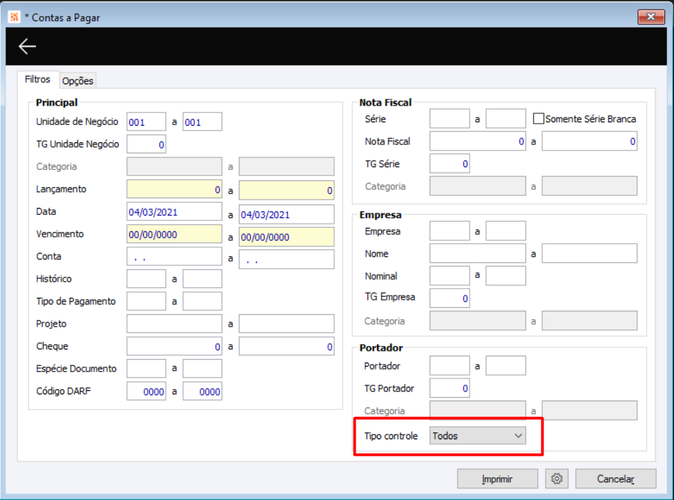Enable Somente Série Branca checkbox
The height and width of the screenshot is (500, 674).
pos(538,119)
